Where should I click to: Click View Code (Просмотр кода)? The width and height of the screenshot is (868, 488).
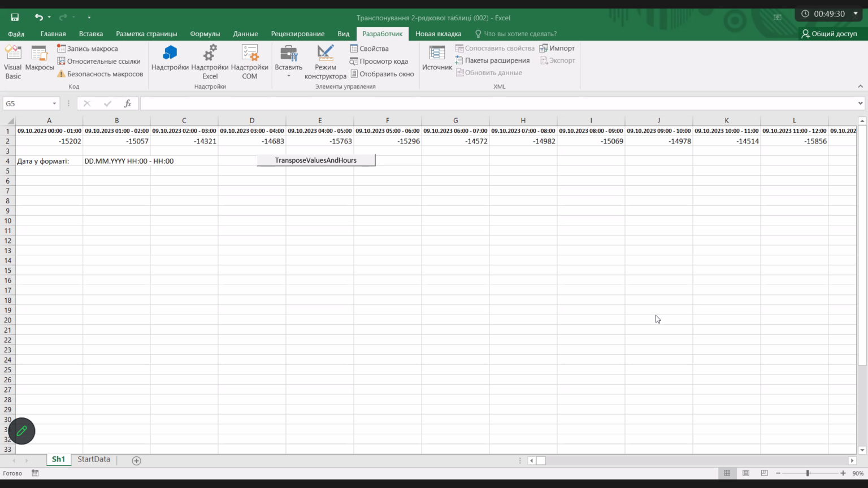tap(379, 61)
